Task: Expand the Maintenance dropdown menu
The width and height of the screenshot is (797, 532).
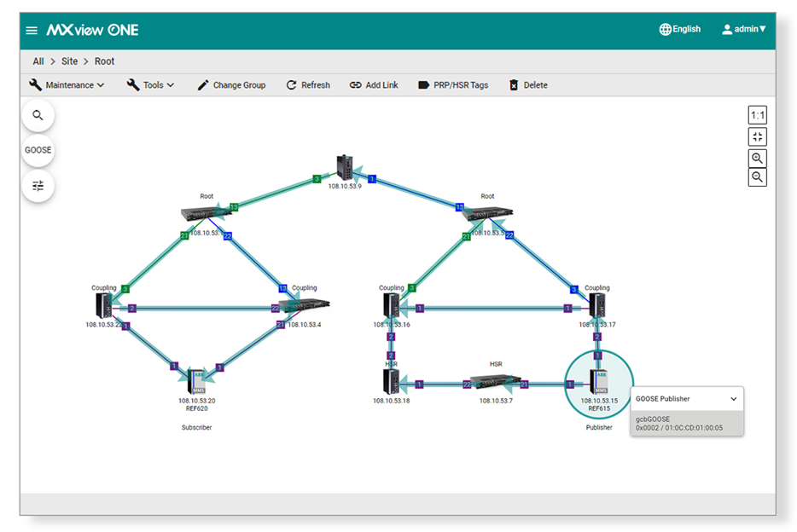Action: pyautogui.click(x=67, y=85)
